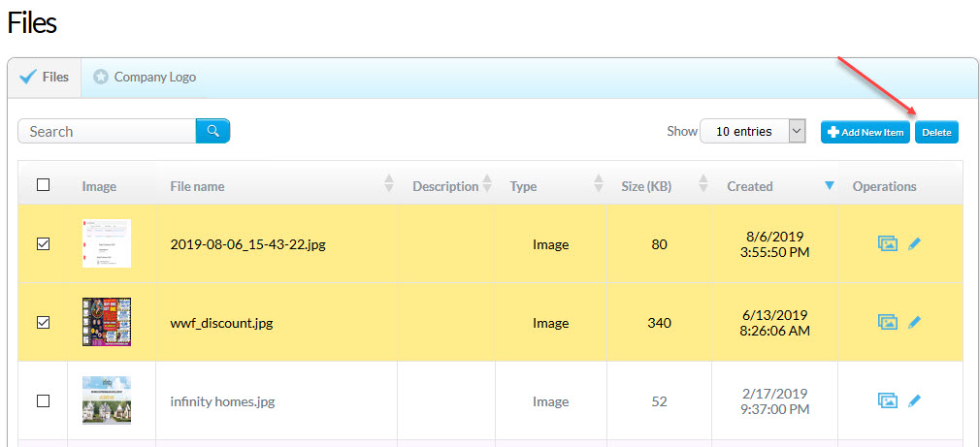Open the 10 entries dropdown
Image resolution: width=980 pixels, height=447 pixels.
pyautogui.click(x=753, y=131)
